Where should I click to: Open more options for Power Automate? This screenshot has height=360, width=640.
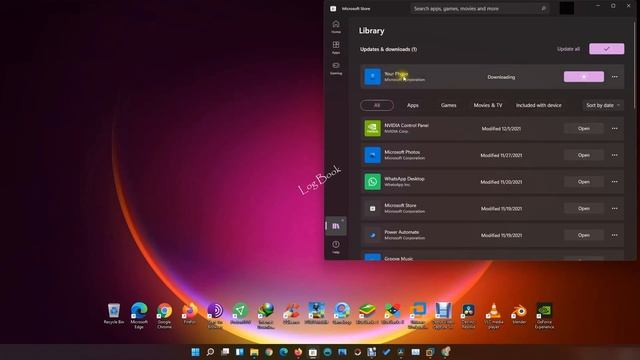(615, 235)
